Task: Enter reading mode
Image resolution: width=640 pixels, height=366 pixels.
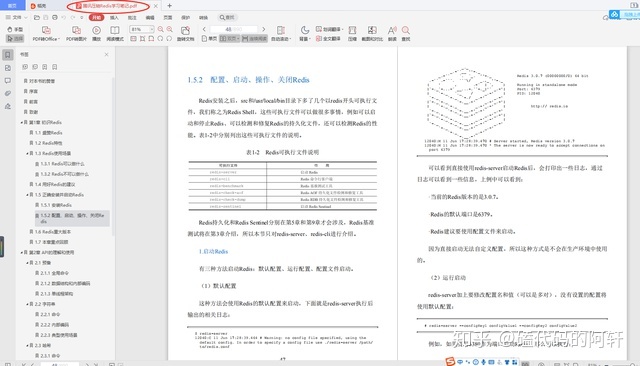Action: (x=115, y=33)
